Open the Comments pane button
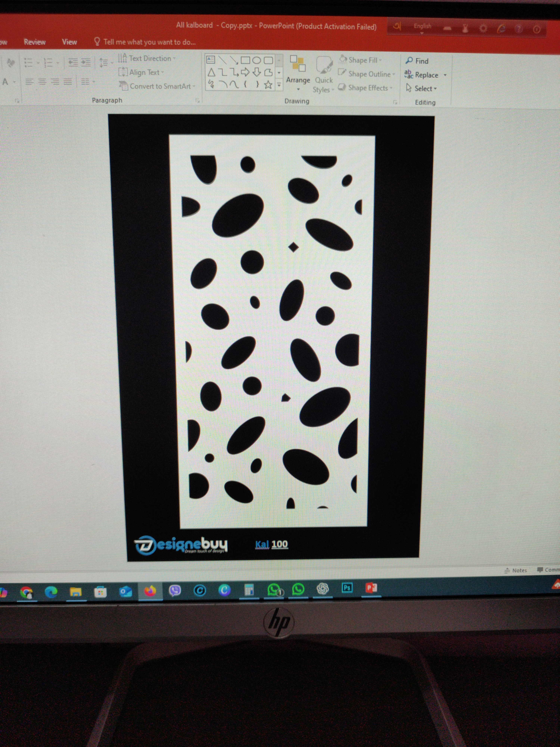The image size is (560, 747). [x=548, y=570]
